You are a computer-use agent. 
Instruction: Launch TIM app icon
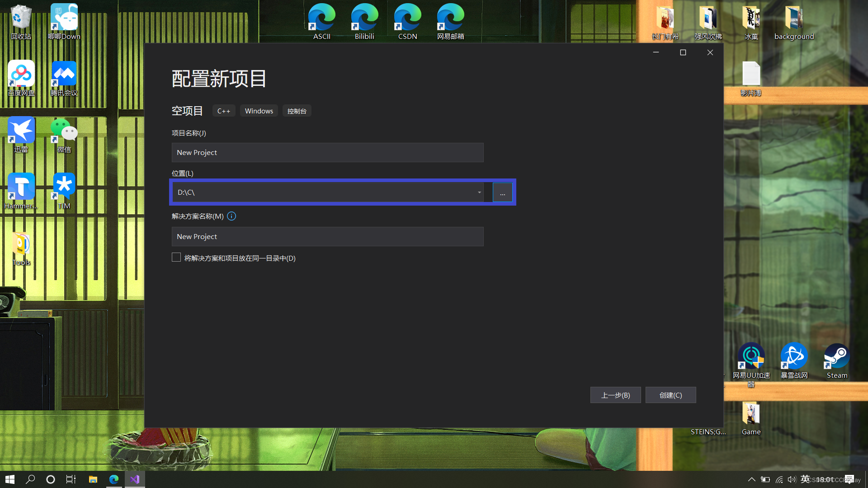[x=64, y=191]
